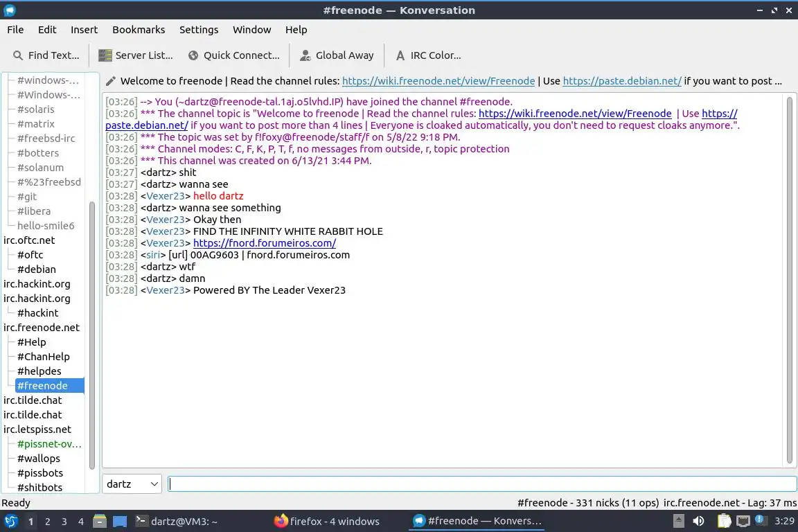Switch to Firefox windows in taskbar

327,522
